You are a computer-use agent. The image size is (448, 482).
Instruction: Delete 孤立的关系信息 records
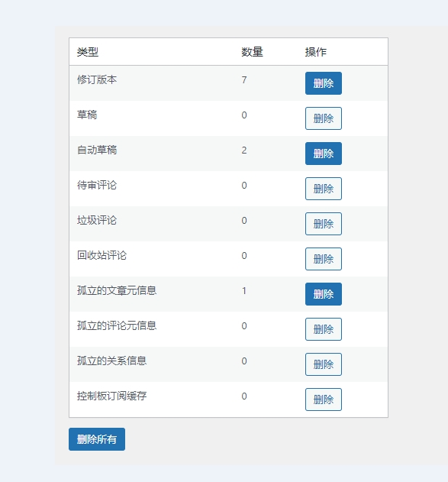pyautogui.click(x=324, y=364)
